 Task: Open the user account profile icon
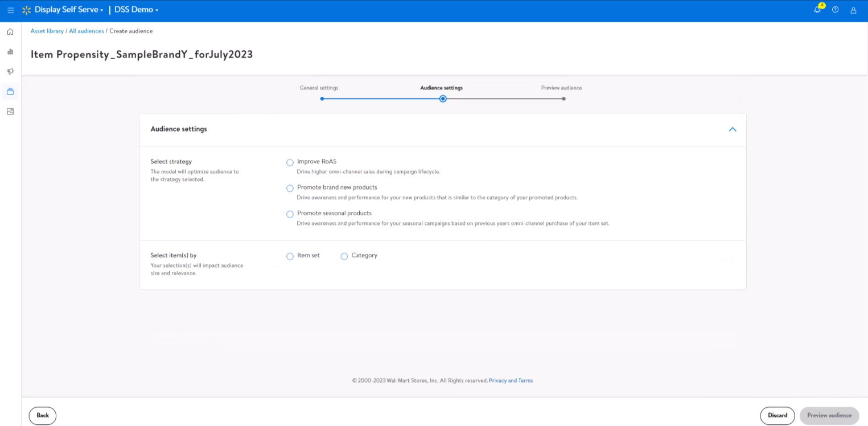(x=853, y=10)
